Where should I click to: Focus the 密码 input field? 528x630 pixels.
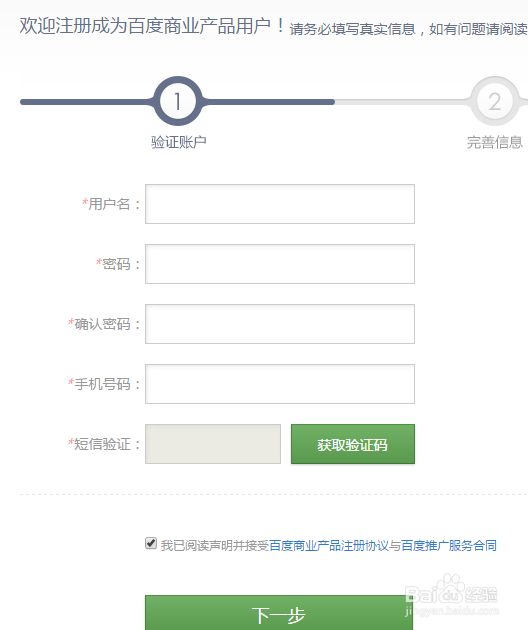280,264
